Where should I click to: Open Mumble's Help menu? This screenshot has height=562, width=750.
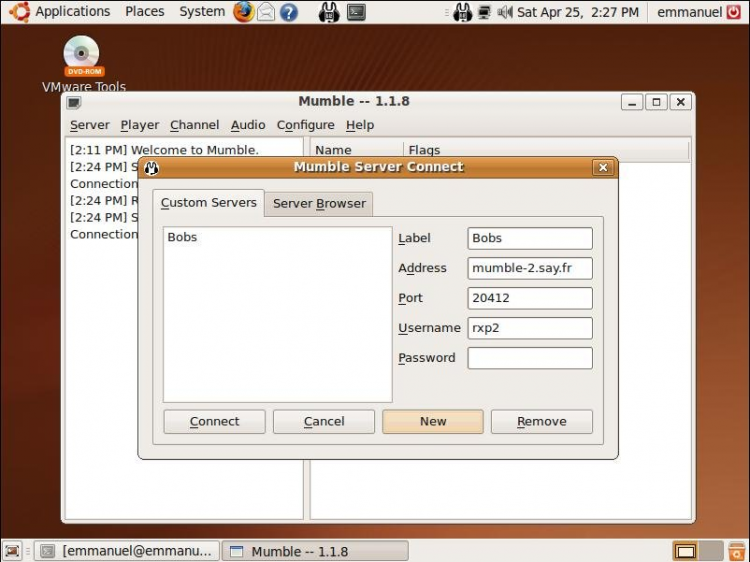[x=360, y=125]
